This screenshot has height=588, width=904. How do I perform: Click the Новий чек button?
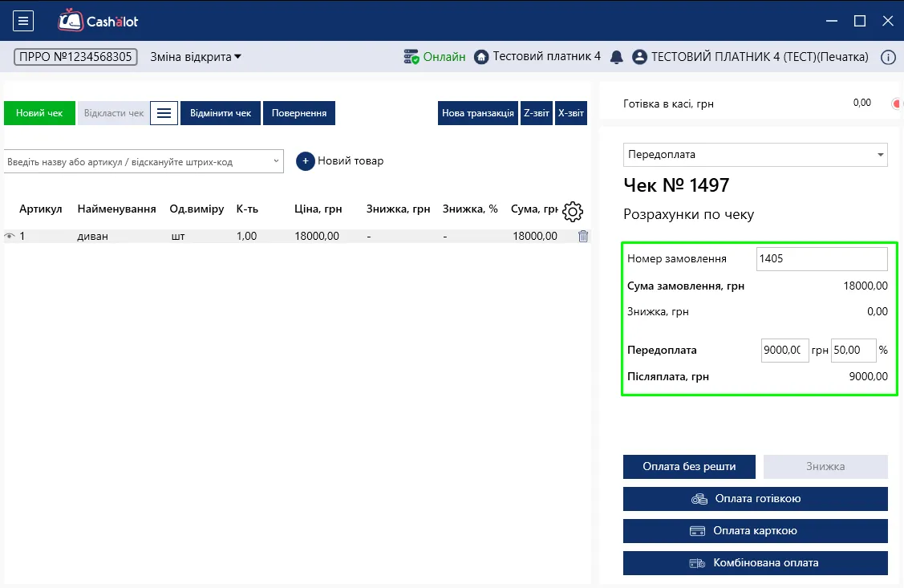pos(39,113)
